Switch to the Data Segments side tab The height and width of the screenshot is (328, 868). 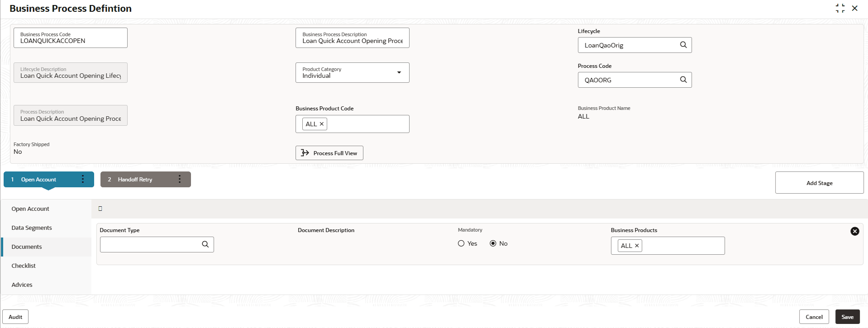click(32, 228)
